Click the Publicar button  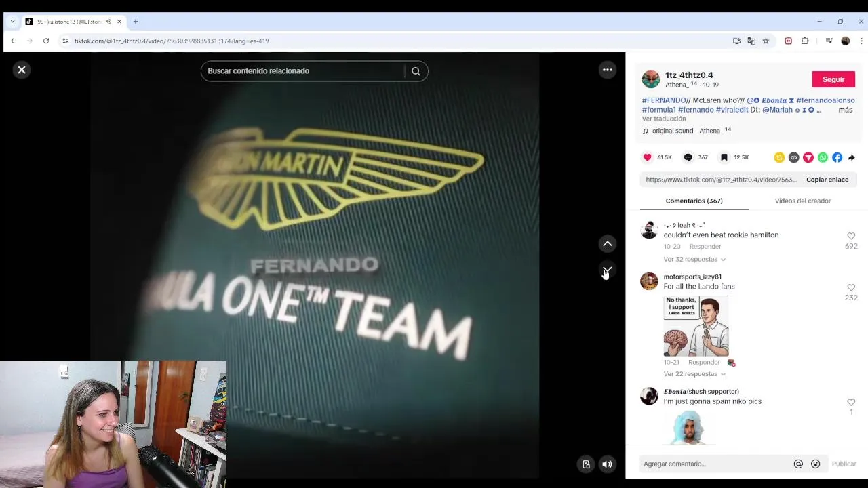(x=844, y=464)
